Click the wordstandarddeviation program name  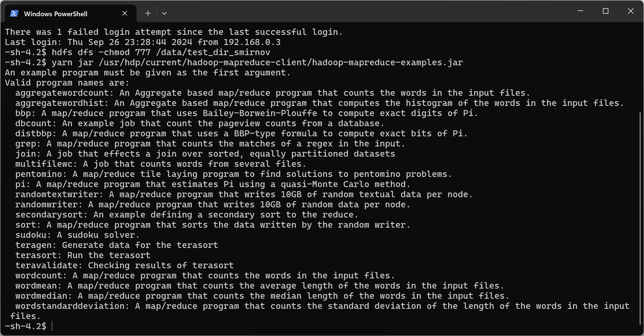click(70, 306)
